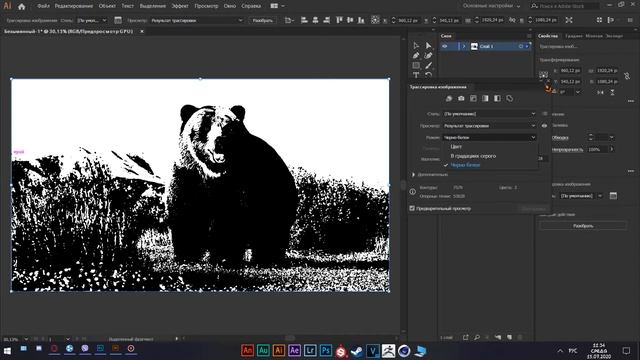Select the Type tool
This screenshot has width=640, height=360.
pos(416,75)
